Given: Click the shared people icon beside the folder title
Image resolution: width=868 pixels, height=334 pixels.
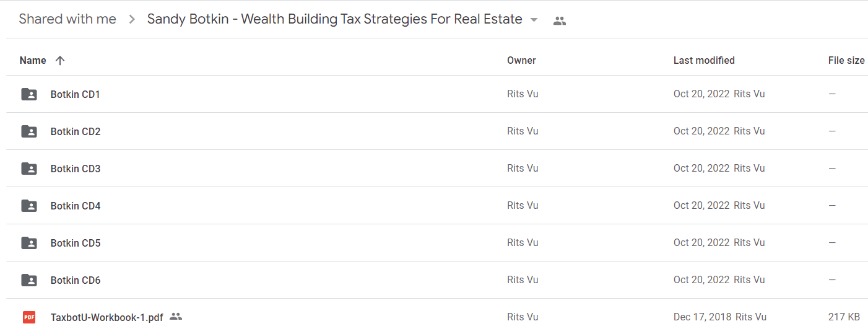Looking at the screenshot, I should (560, 20).
